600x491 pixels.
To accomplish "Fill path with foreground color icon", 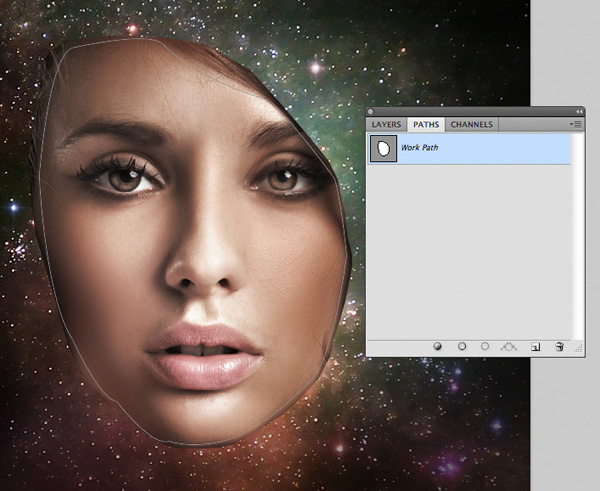I will [x=437, y=346].
